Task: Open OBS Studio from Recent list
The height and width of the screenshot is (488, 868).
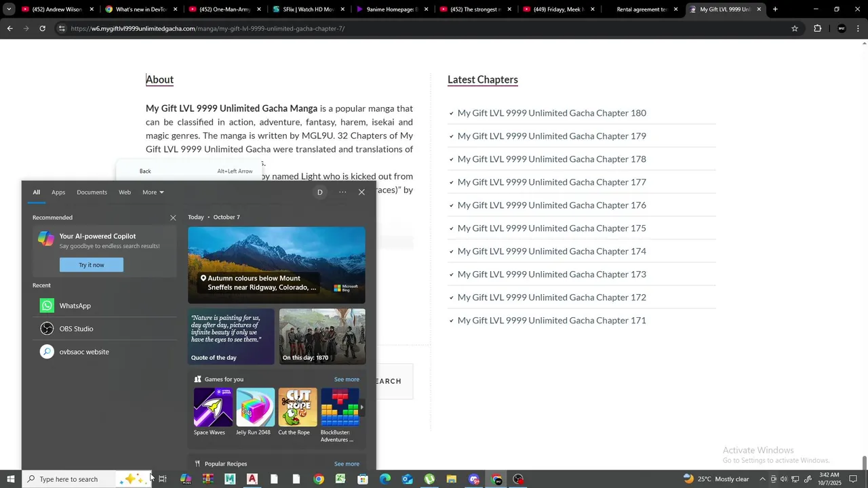Action: click(x=104, y=329)
